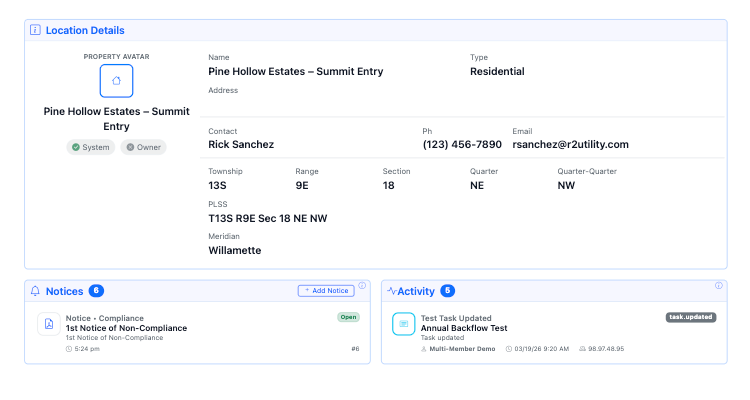Viewport: 750px width, 400px height.
Task: Open the Activity panel info icon
Action: pyautogui.click(x=718, y=286)
